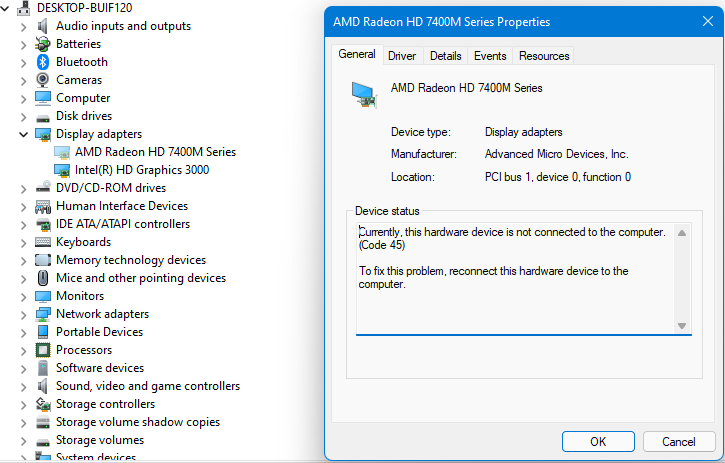The height and width of the screenshot is (463, 725).
Task: Click the Human Interface Devices icon
Action: (43, 206)
